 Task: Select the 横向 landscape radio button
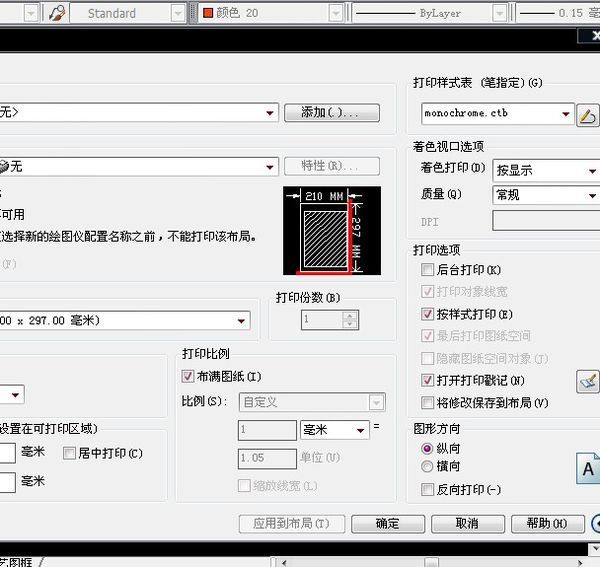tap(427, 466)
